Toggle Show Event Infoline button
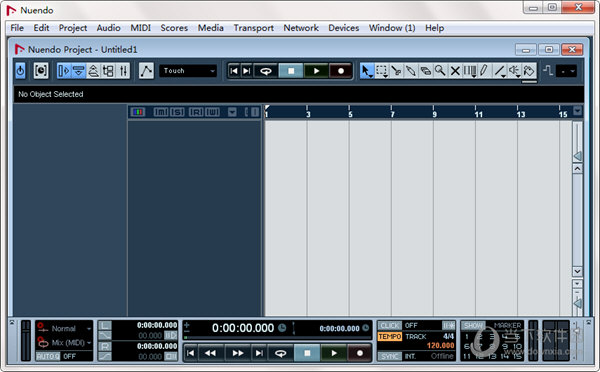Image resolution: width=600 pixels, height=372 pixels. point(78,71)
